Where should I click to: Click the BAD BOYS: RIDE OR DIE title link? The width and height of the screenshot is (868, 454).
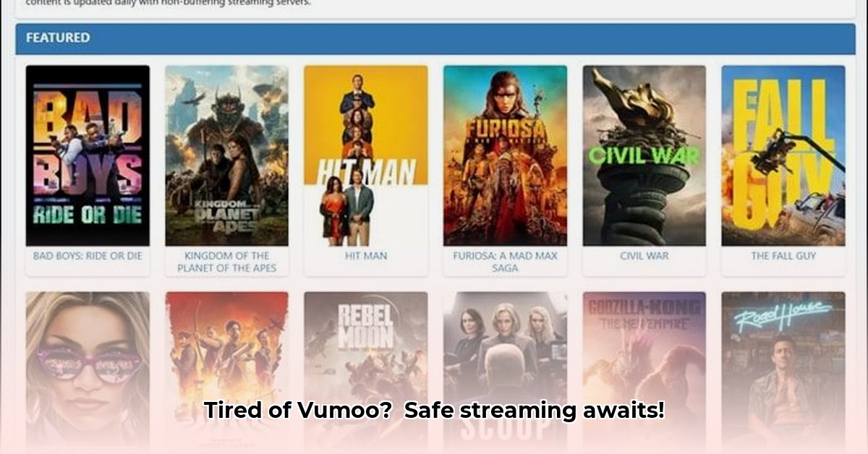pyautogui.click(x=88, y=256)
